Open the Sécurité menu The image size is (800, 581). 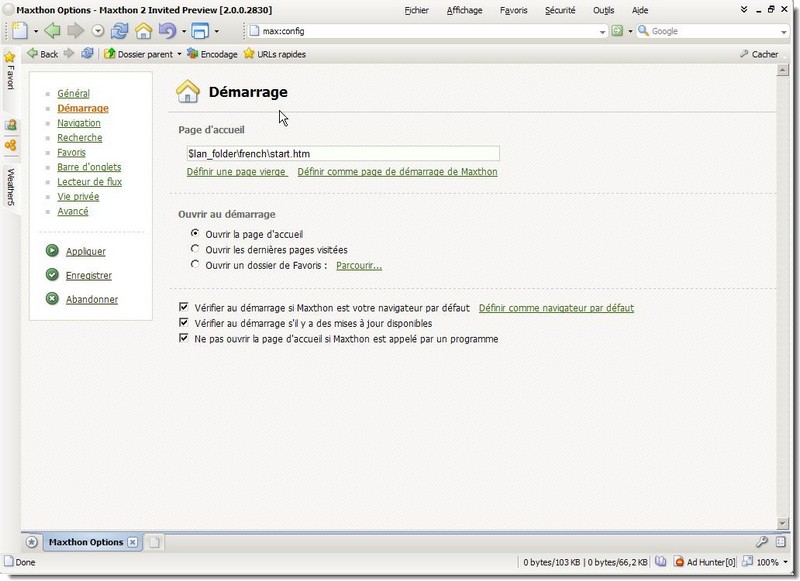[560, 10]
